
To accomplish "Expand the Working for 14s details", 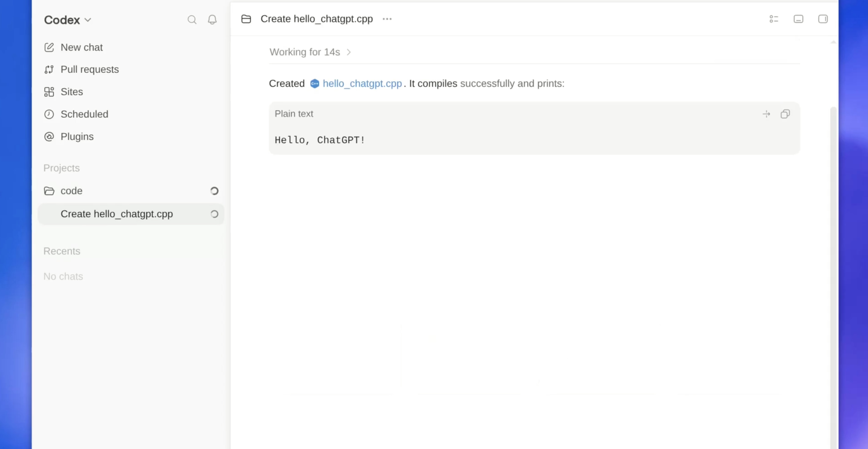I will click(x=310, y=52).
